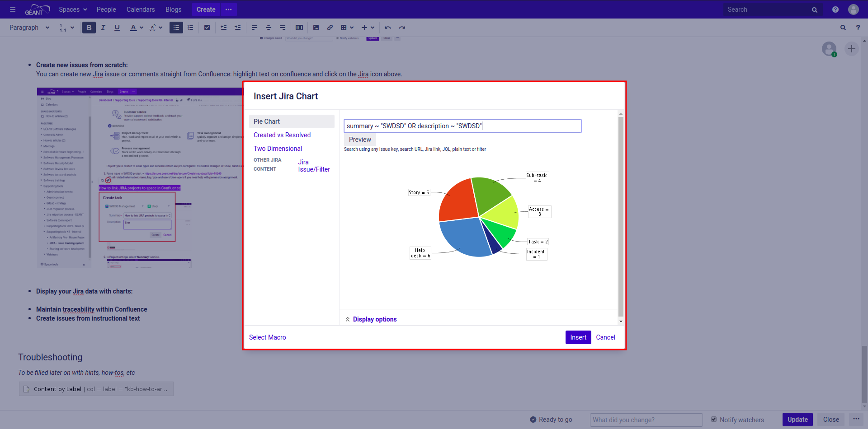This screenshot has width=868, height=429.
Task: Open the insert more content dropdown arrow
Action: coord(373,28)
